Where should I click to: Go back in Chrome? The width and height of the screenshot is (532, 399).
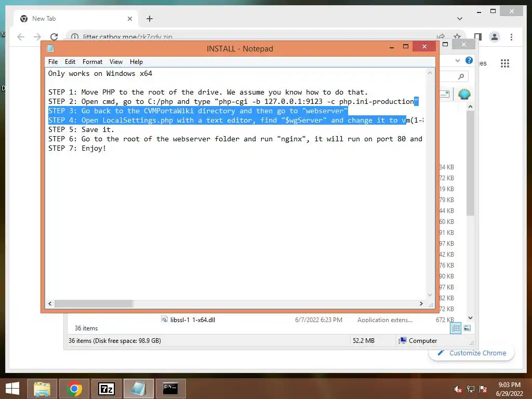[21, 37]
